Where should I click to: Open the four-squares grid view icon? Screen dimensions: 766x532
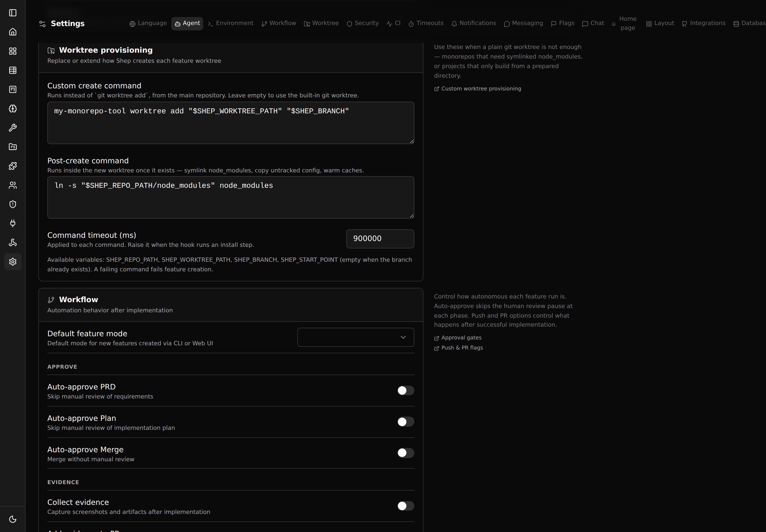pos(13,51)
